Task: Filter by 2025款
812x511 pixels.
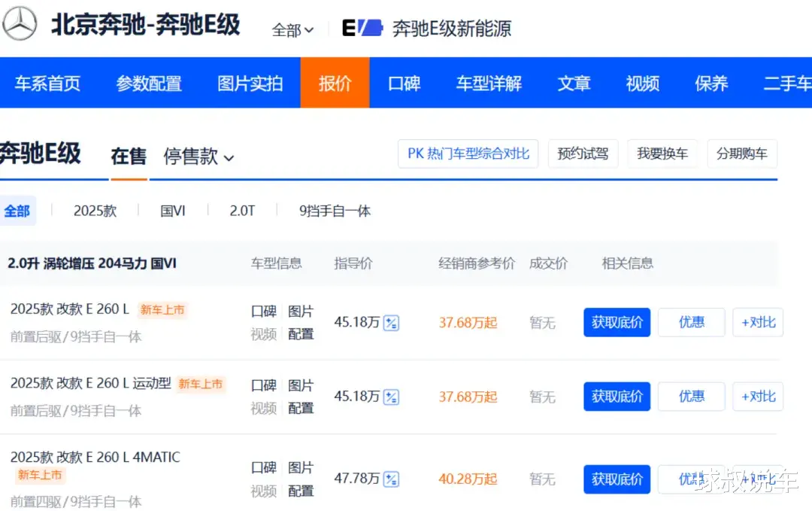Action: coord(95,211)
